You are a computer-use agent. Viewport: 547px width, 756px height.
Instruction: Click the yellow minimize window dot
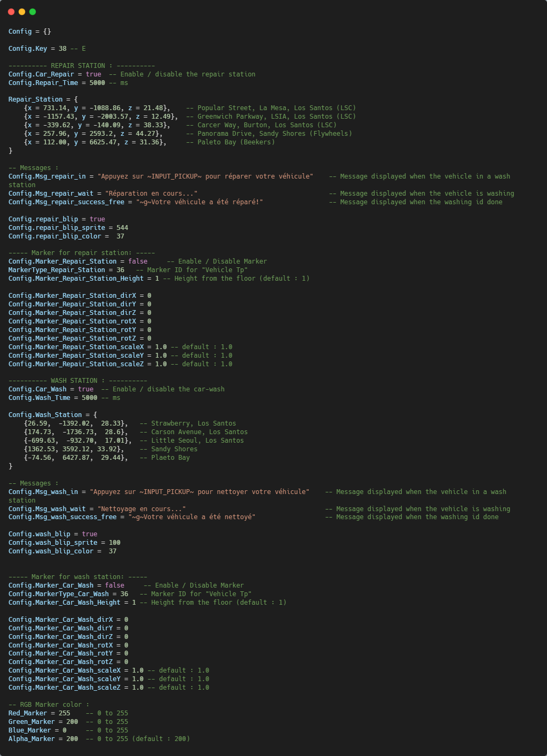pyautogui.click(x=22, y=12)
